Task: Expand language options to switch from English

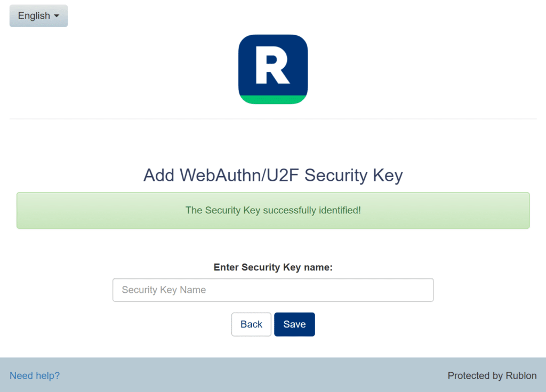Action: [38, 15]
